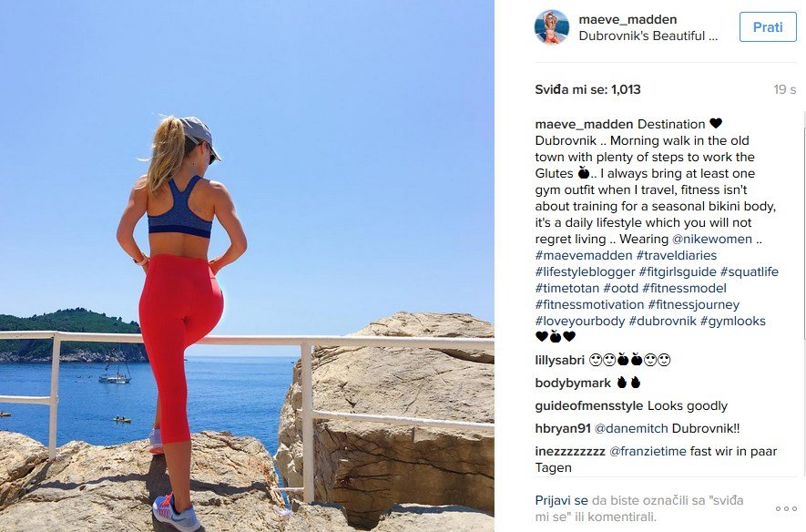Visit guideofmensstyle's profile
Image resolution: width=806 pixels, height=532 pixels.
[589, 405]
